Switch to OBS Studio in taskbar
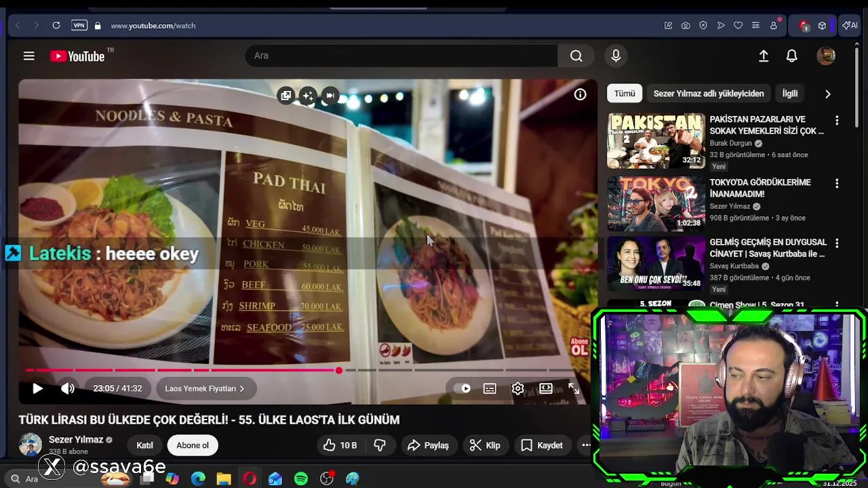Screen dimensions: 868x488 (327, 479)
